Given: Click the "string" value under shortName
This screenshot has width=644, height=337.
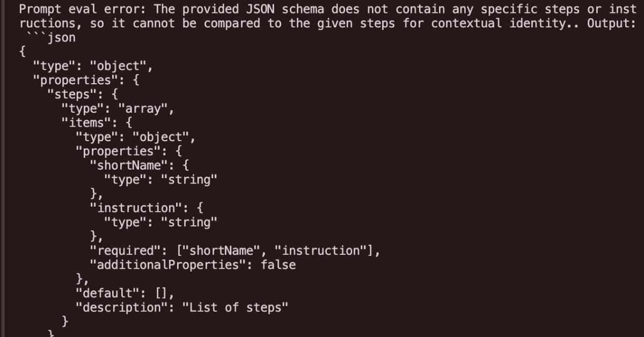Looking at the screenshot, I should tap(189, 180).
